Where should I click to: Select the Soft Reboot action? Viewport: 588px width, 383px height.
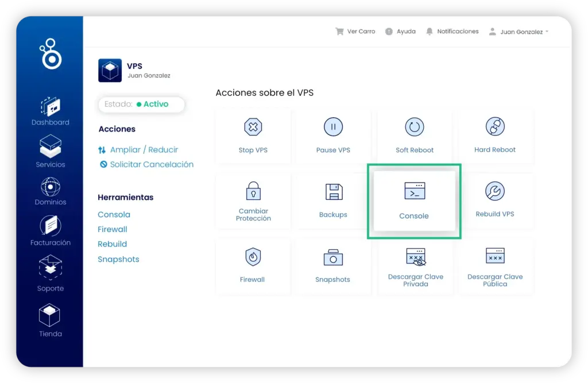(x=415, y=136)
